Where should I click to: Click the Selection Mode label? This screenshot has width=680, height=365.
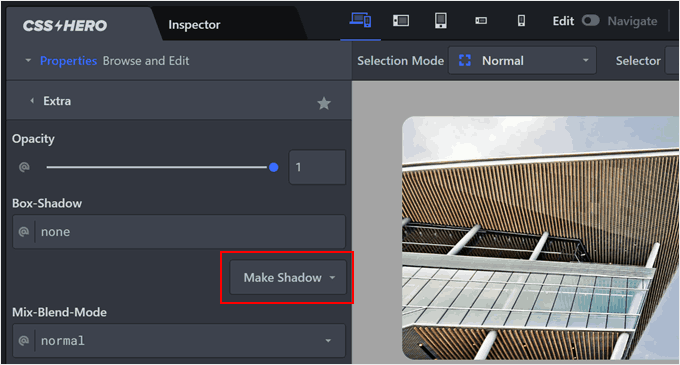click(400, 61)
